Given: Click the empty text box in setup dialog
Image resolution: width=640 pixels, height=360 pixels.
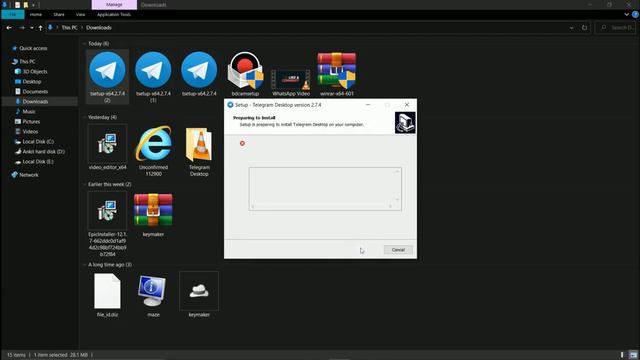Looking at the screenshot, I should pos(325,189).
